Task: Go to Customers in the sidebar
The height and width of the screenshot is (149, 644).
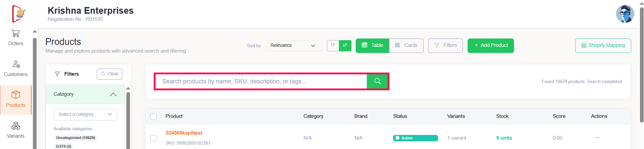Action: (x=15, y=69)
